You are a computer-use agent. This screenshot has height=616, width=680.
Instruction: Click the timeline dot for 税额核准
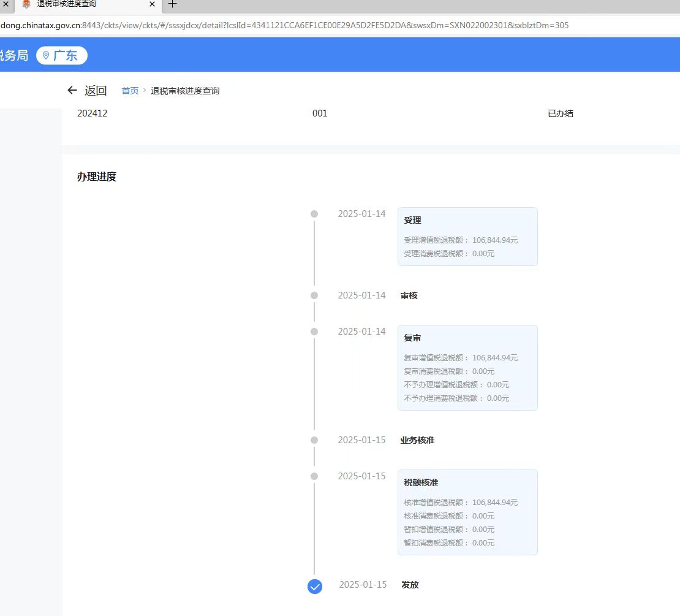coord(314,476)
